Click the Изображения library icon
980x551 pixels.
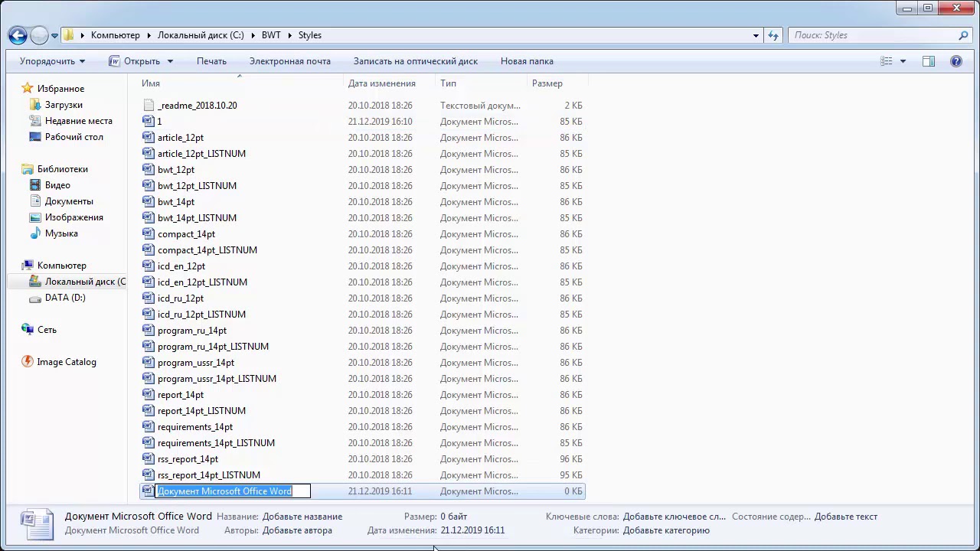coord(34,217)
